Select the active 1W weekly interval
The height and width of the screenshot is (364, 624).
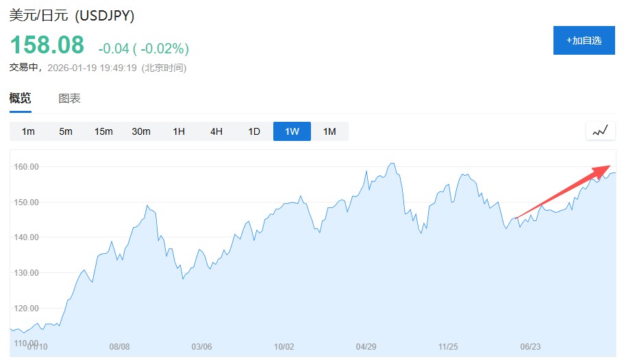(292, 131)
